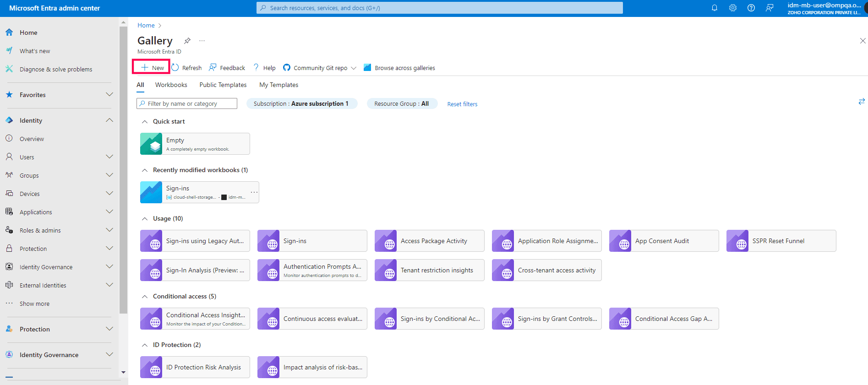This screenshot has height=385, width=868.
Task: Open Sign-In Analysis (Preview) template
Action: click(195, 270)
